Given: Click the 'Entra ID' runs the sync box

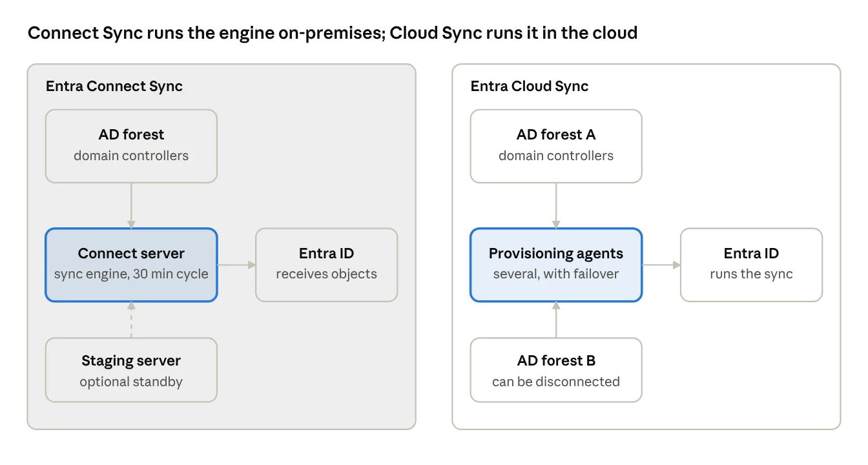Looking at the screenshot, I should pos(752,265).
